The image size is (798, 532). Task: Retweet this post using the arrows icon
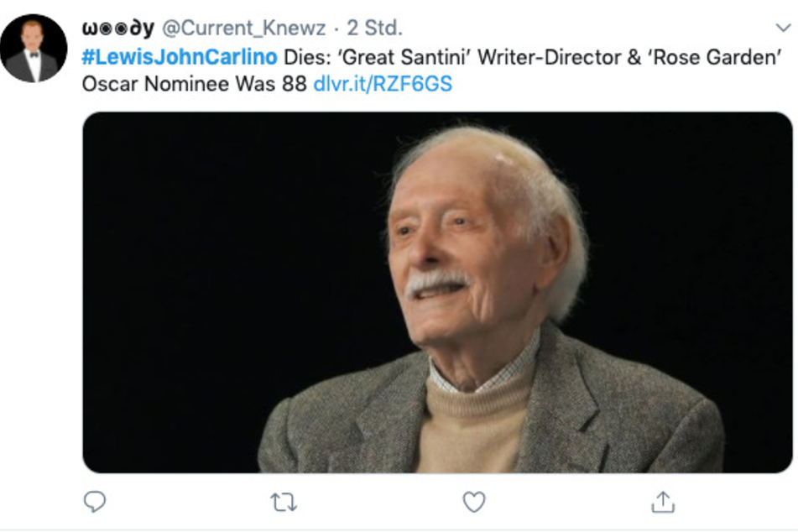[284, 502]
